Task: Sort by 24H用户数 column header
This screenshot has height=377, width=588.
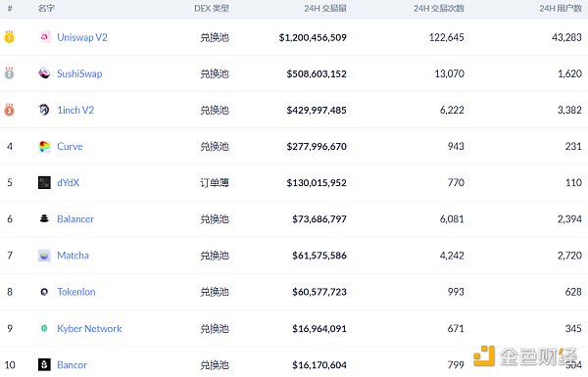Action: coord(561,8)
